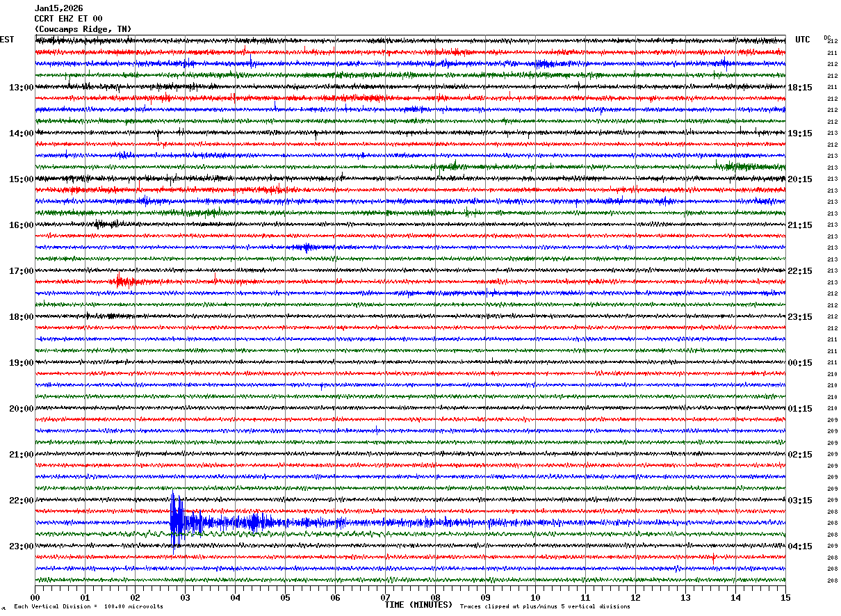Click the 'Each Vertical Division = 100.00 microvolts' note

[x=88, y=606]
